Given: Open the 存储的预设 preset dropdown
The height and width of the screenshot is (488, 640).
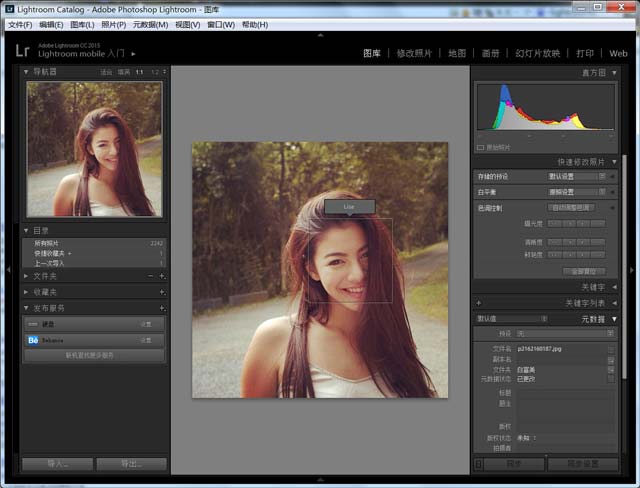Looking at the screenshot, I should click(576, 176).
